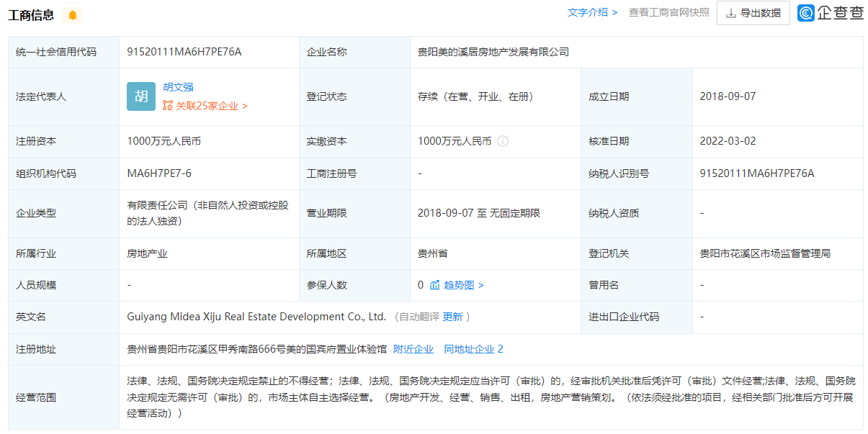This screenshot has height=434, width=868.
Task: Click the 进出口企业代码 label cell
Action: click(x=637, y=317)
